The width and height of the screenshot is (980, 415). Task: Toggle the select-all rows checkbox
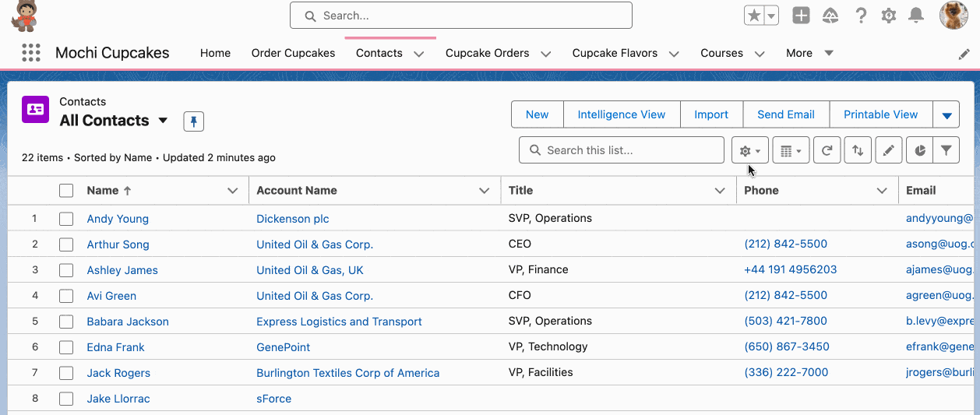(66, 191)
